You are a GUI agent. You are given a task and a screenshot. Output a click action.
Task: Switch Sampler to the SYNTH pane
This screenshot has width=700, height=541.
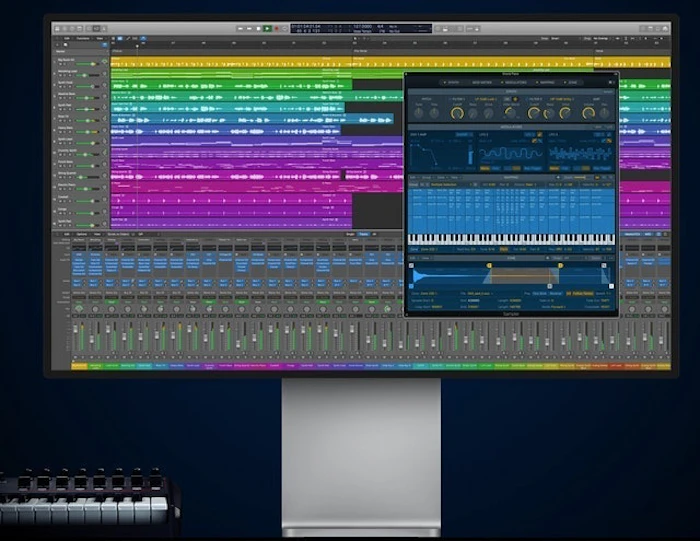click(x=453, y=83)
